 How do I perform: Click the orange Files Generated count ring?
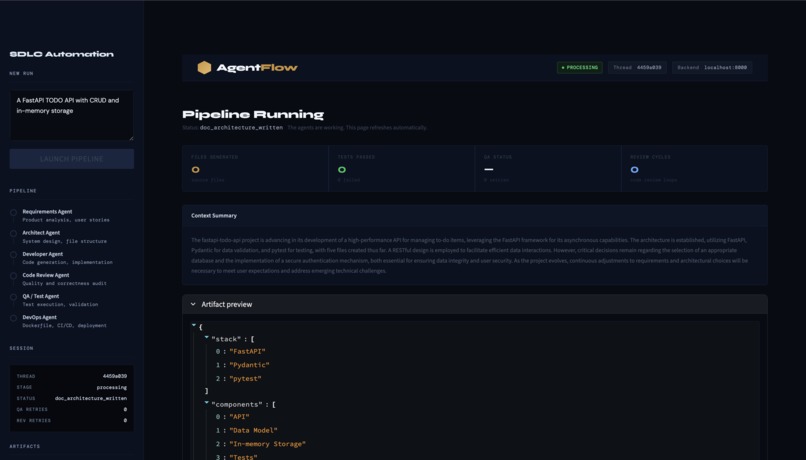coord(195,169)
